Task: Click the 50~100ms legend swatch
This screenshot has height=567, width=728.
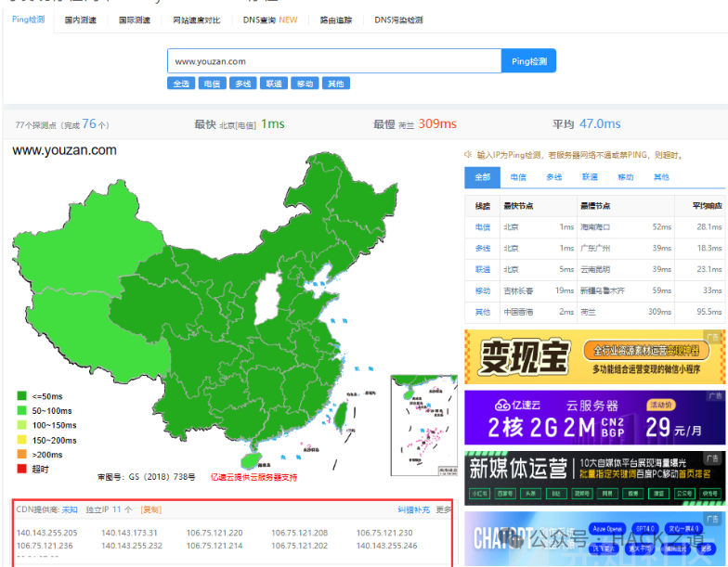Action: [22, 410]
